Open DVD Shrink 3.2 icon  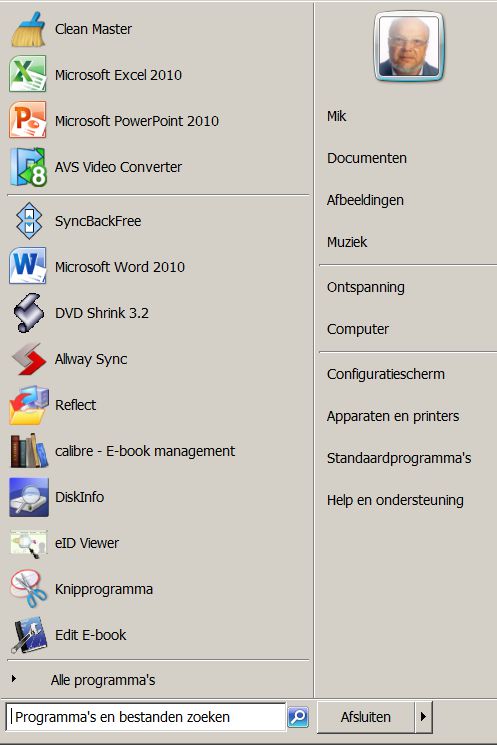[x=29, y=313]
